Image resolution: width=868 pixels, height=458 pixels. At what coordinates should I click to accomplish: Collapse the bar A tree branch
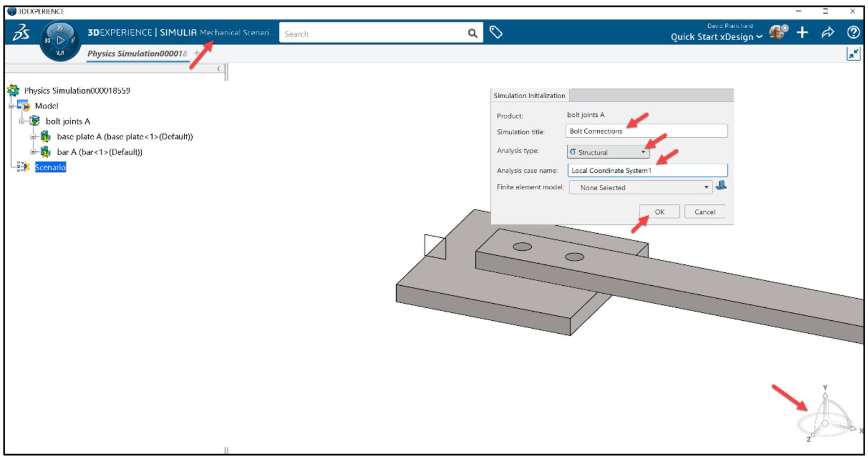pos(33,151)
